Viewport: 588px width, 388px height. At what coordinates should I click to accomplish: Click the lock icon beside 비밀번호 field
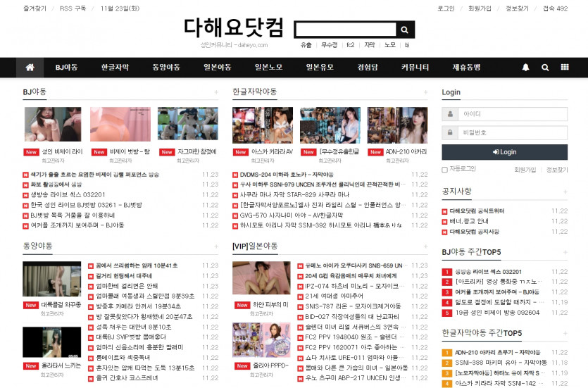point(449,132)
